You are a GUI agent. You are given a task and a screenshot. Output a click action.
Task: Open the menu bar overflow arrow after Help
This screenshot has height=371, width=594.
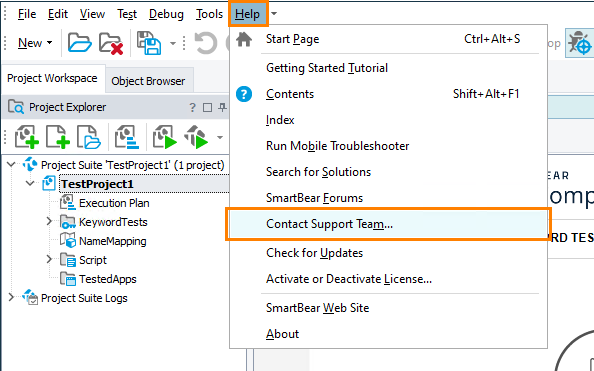click(x=274, y=14)
